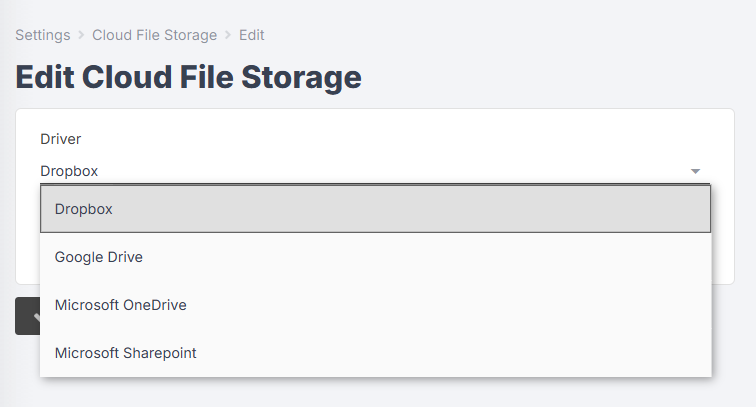Click the Edit Cloud File Storage heading
This screenshot has width=756, height=407.
(188, 77)
